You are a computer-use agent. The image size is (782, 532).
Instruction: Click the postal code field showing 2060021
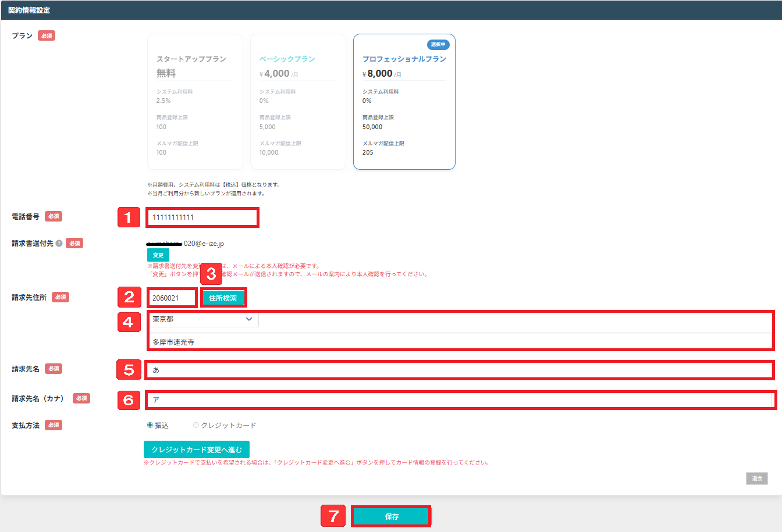point(172,298)
